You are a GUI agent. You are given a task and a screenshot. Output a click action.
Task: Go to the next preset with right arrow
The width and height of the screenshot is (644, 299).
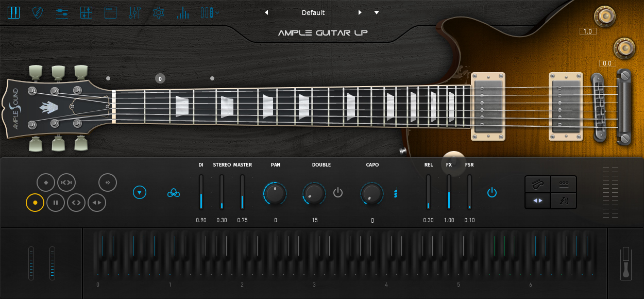(360, 12)
